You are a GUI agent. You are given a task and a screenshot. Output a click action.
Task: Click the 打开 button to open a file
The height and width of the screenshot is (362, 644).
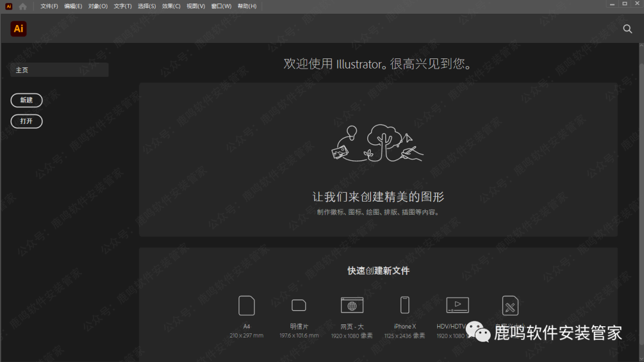pos(26,121)
